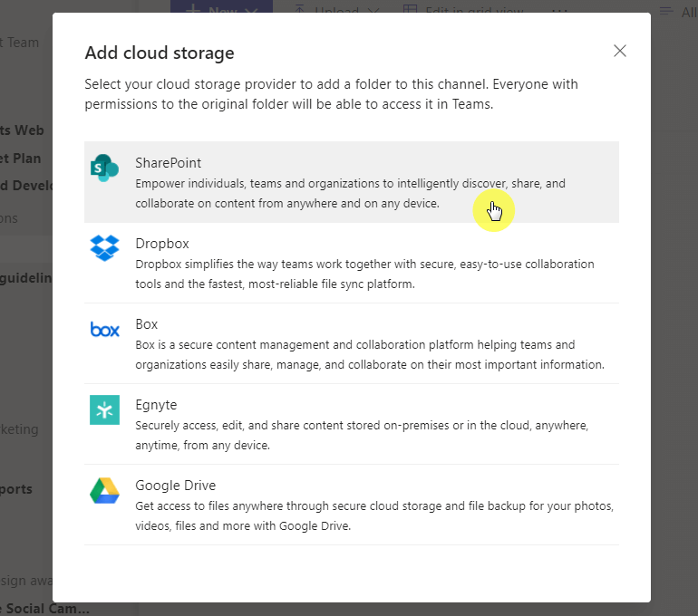Click the SharePoint description about empowering individuals
This screenshot has width=698, height=616.
[x=350, y=194]
